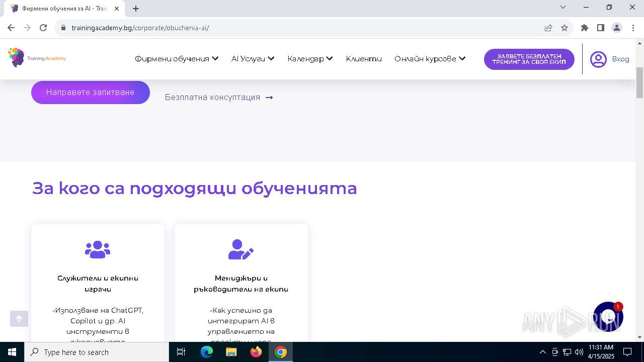Screen dimensions: 644x362
Task: Close the Фирмени обучения за AI tab
Action: click(x=117, y=9)
